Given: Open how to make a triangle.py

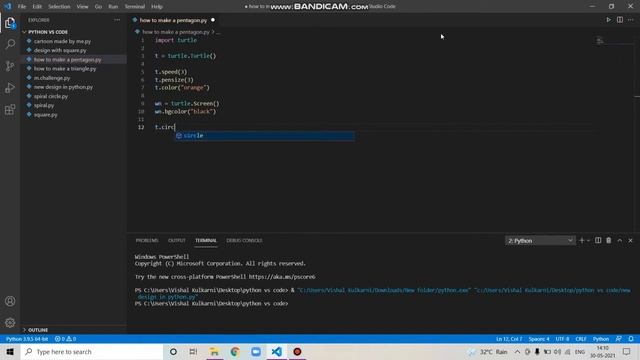Looking at the screenshot, I should point(65,69).
